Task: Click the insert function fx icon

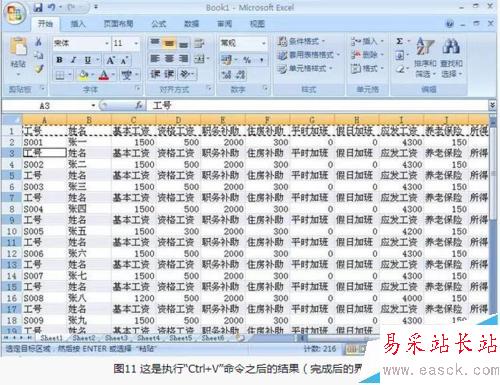Action: pos(140,106)
